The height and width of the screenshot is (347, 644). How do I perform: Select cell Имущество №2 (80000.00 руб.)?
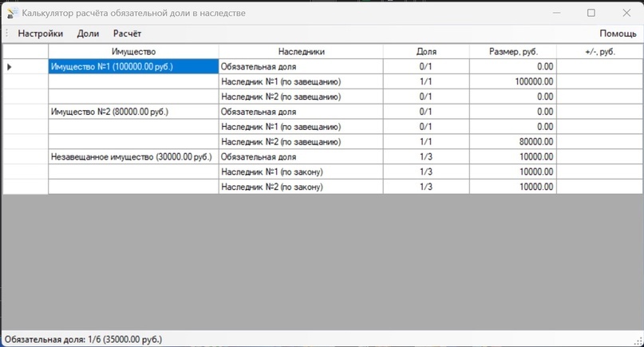(x=133, y=112)
